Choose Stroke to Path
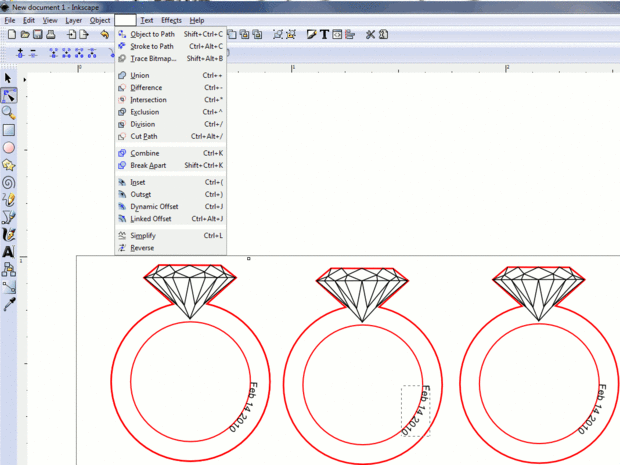Screen dimensions: 620x465 [x=170, y=46]
